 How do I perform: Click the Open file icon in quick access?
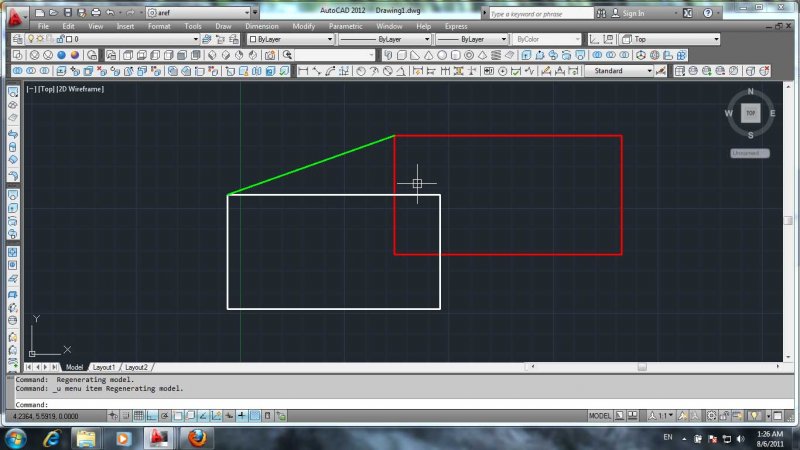point(53,13)
